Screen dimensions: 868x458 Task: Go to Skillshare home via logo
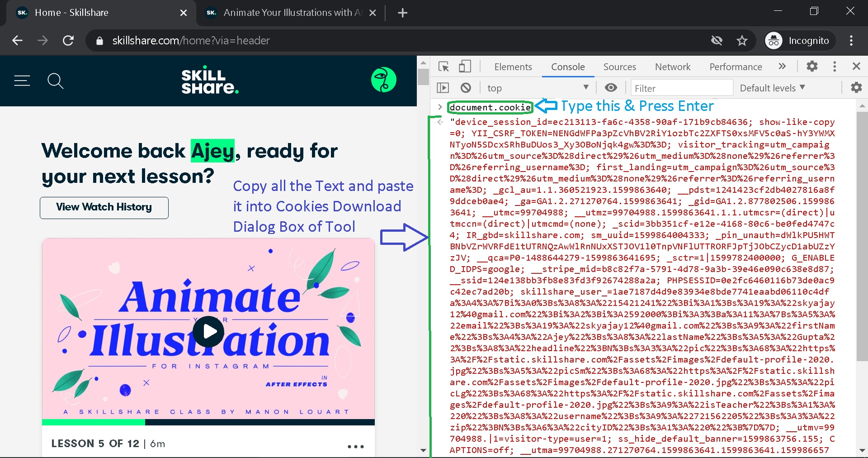(210, 81)
